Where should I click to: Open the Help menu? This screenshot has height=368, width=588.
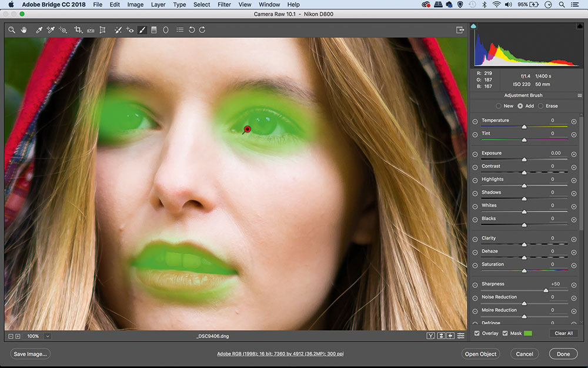(293, 5)
